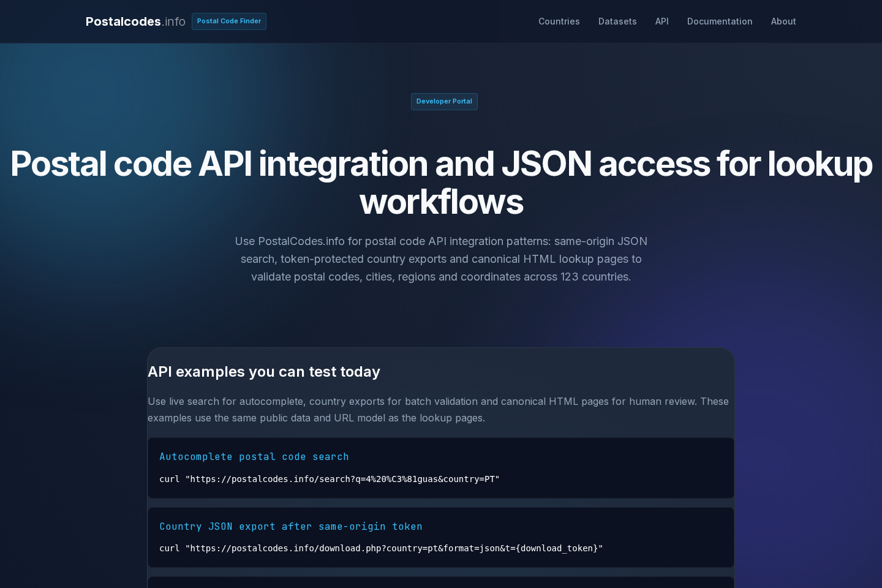Open the Countries navigation item
The height and width of the screenshot is (588, 882).
tap(559, 21)
